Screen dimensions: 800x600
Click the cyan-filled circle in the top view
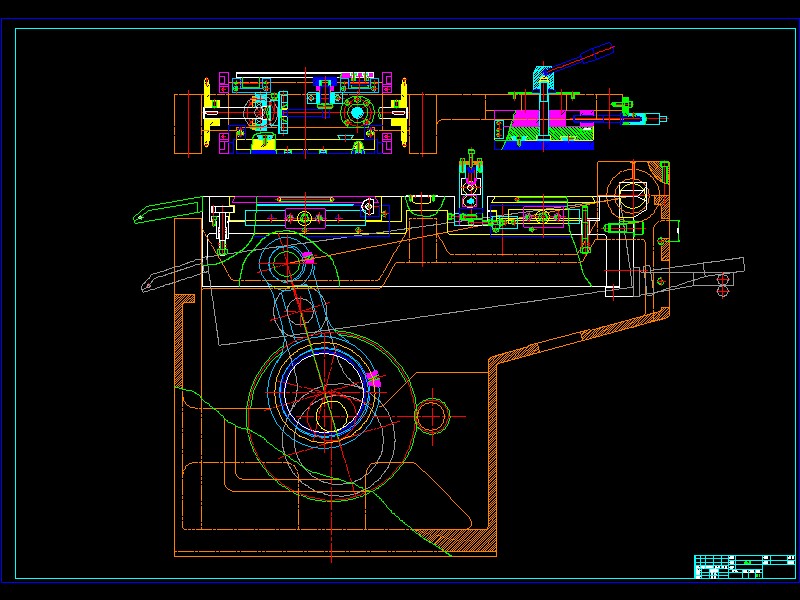tap(357, 113)
